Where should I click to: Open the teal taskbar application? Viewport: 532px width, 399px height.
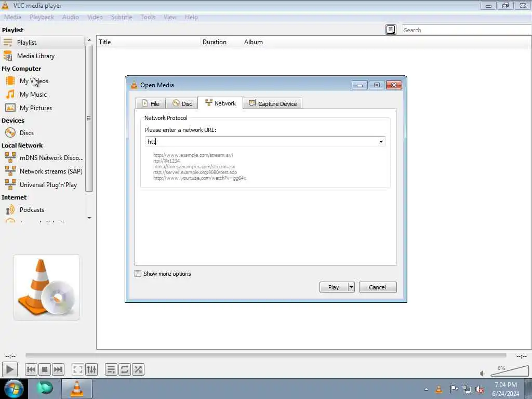coord(45,388)
